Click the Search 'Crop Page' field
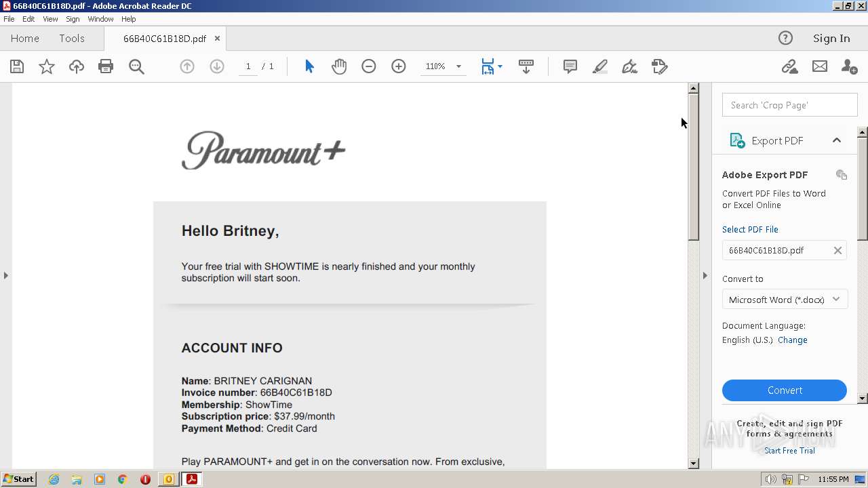The height and width of the screenshot is (488, 868). tap(790, 105)
